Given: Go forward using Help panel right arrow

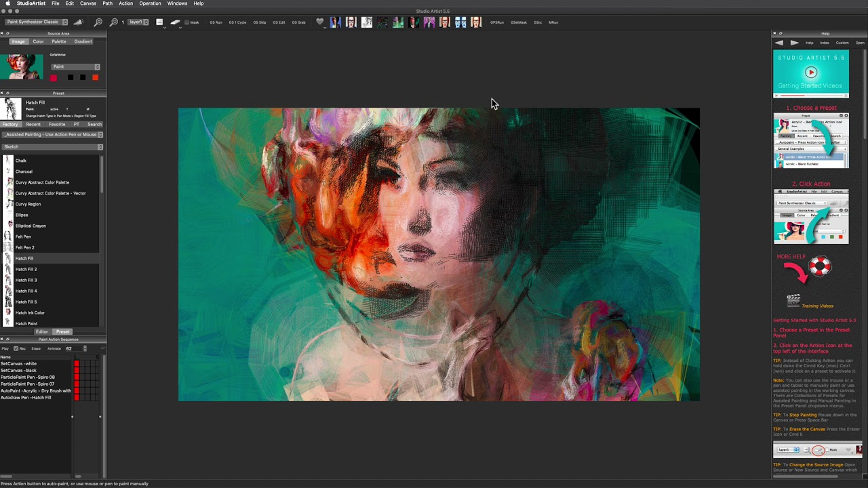Looking at the screenshot, I should 794,43.
